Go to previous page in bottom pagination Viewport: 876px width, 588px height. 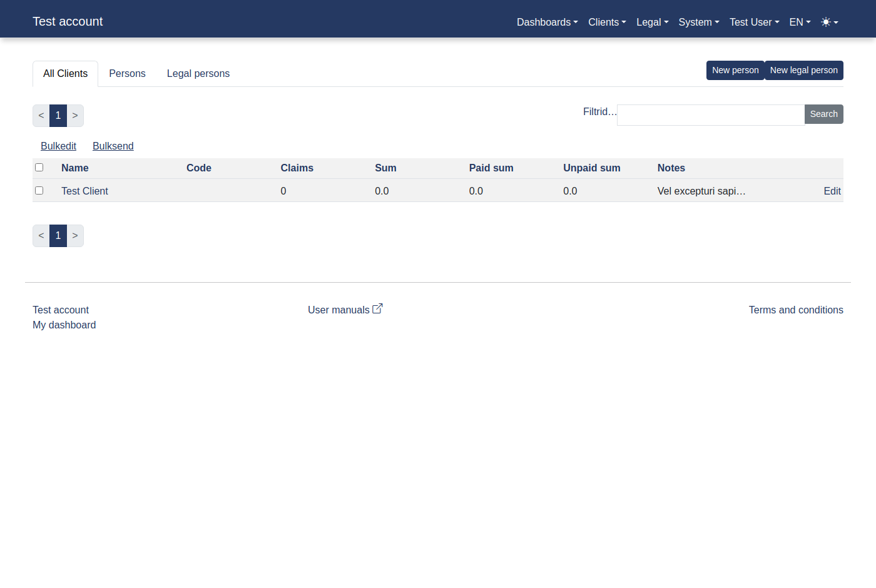point(41,236)
